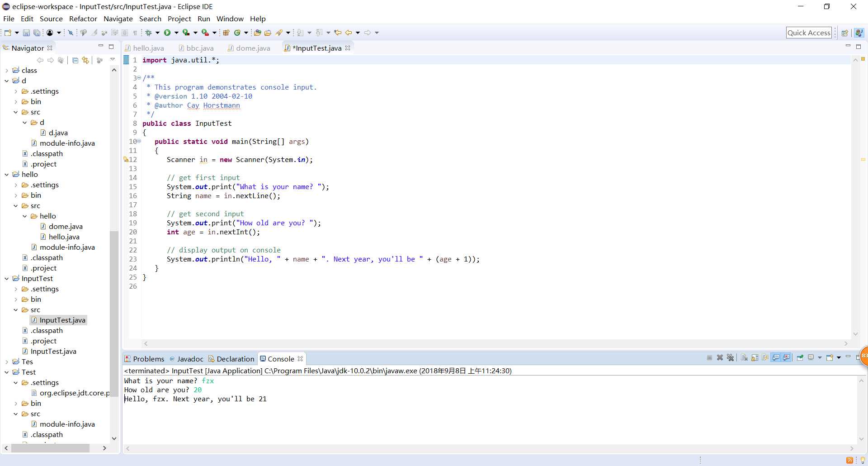
Task: Click the External Tools run icon
Action: click(205, 33)
